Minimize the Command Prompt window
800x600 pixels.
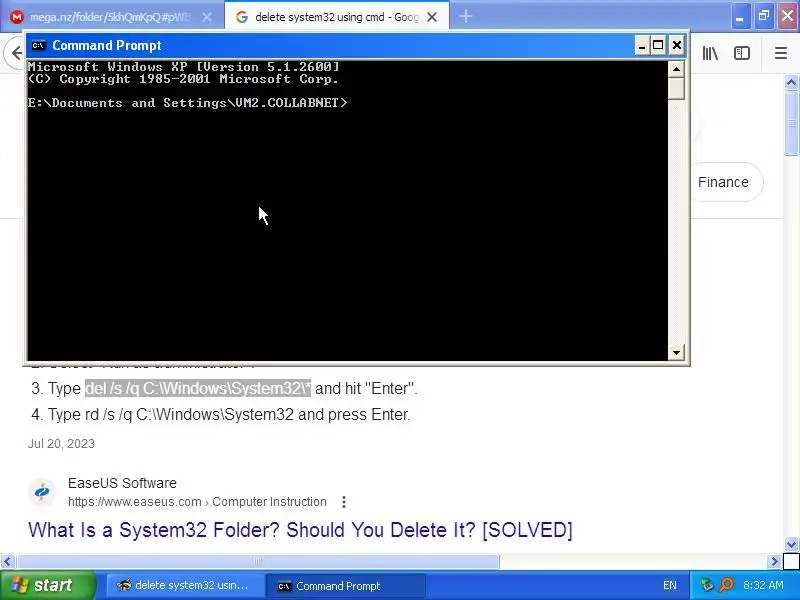642,45
